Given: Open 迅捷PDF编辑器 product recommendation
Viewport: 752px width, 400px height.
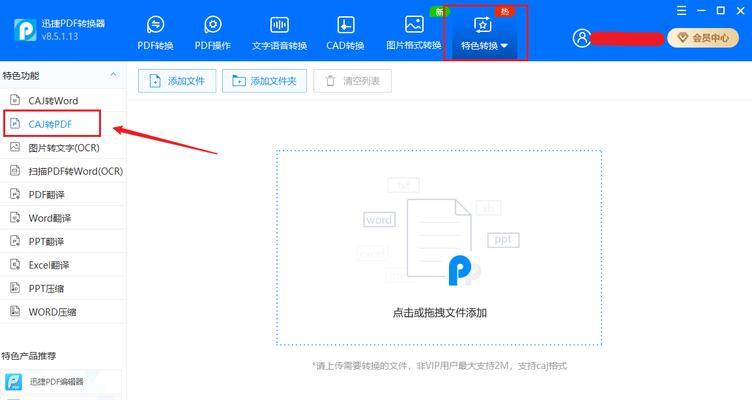Looking at the screenshot, I should pyautogui.click(x=60, y=382).
